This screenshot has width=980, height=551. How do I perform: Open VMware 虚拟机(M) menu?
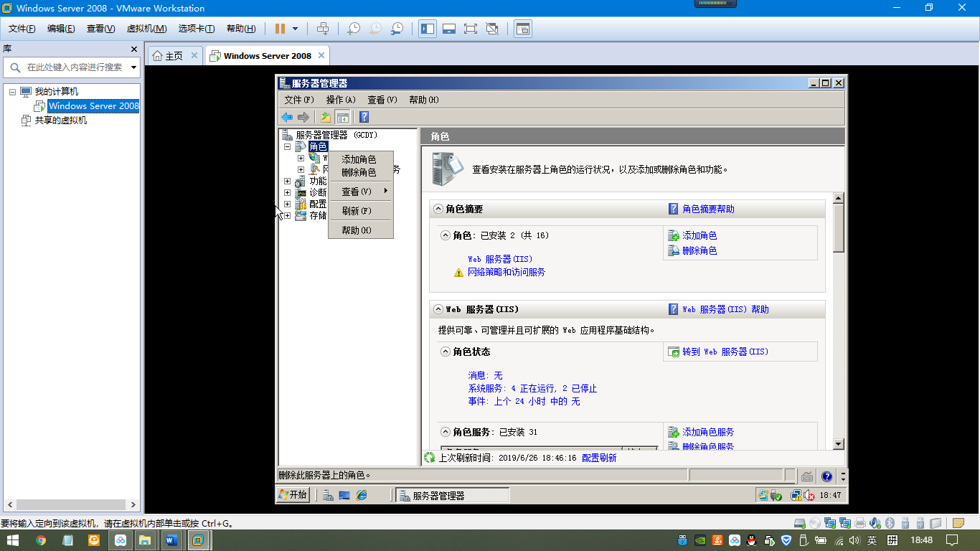[x=146, y=29]
